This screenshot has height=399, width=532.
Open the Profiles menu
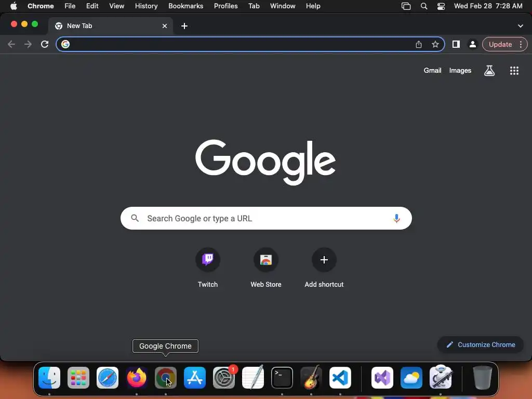pos(225,6)
